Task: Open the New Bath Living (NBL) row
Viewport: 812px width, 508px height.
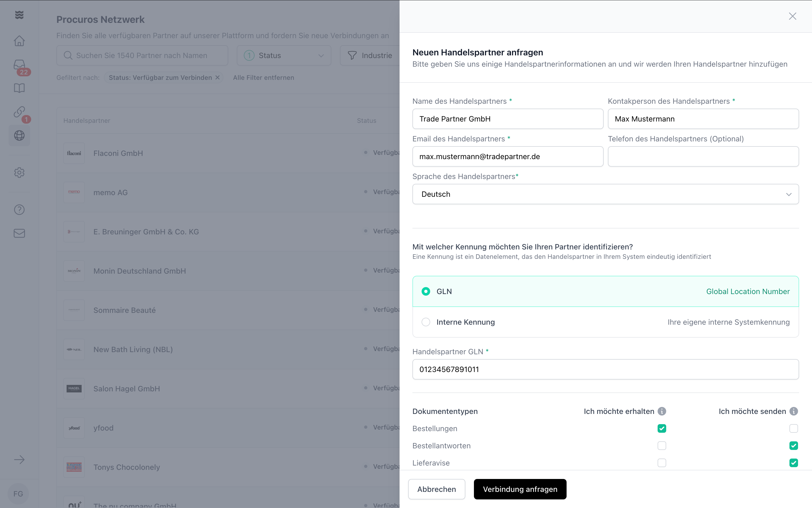Action: pos(228,349)
